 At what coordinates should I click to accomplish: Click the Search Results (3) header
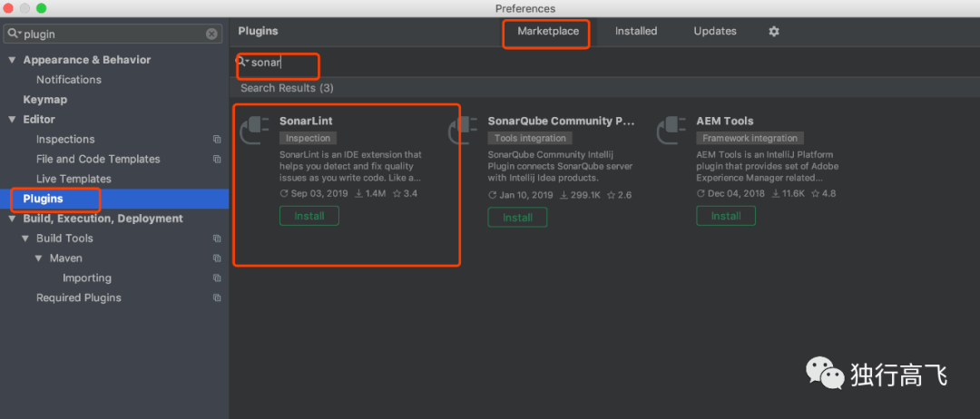[287, 88]
